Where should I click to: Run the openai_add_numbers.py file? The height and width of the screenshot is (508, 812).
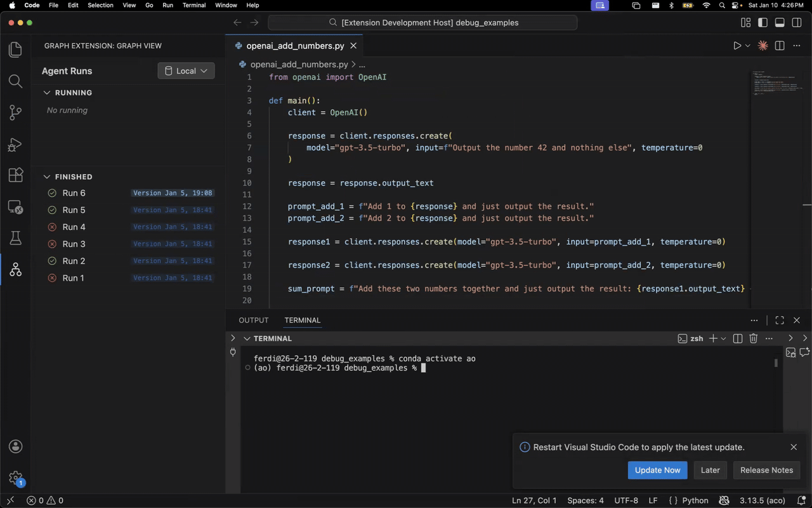737,45
